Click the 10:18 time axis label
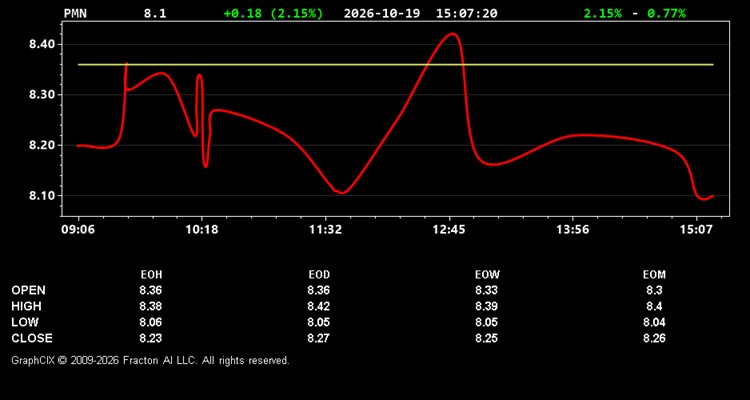Viewport: 750px width, 400px height. (202, 230)
